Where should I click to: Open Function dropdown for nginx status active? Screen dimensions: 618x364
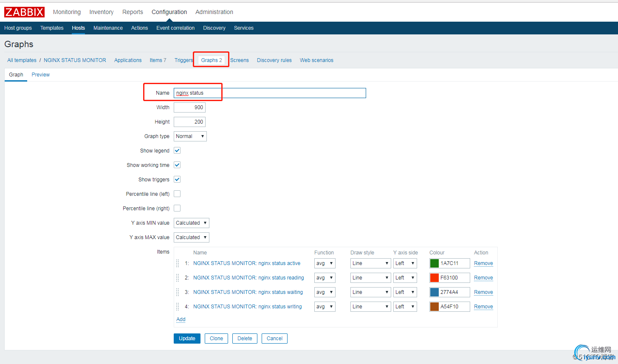(325, 263)
